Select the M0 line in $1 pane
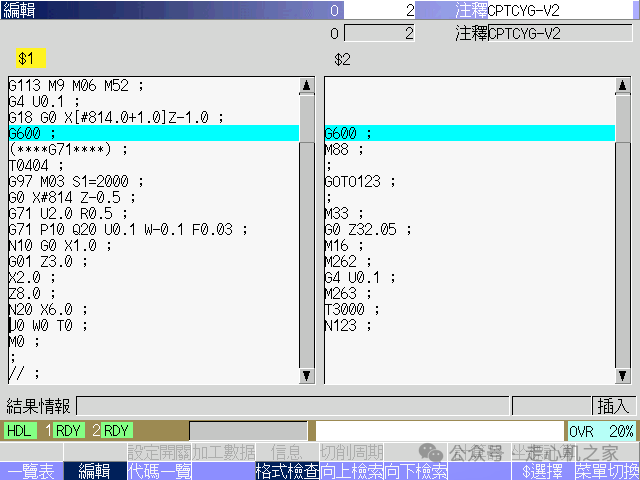The height and width of the screenshot is (480, 640). (154, 341)
